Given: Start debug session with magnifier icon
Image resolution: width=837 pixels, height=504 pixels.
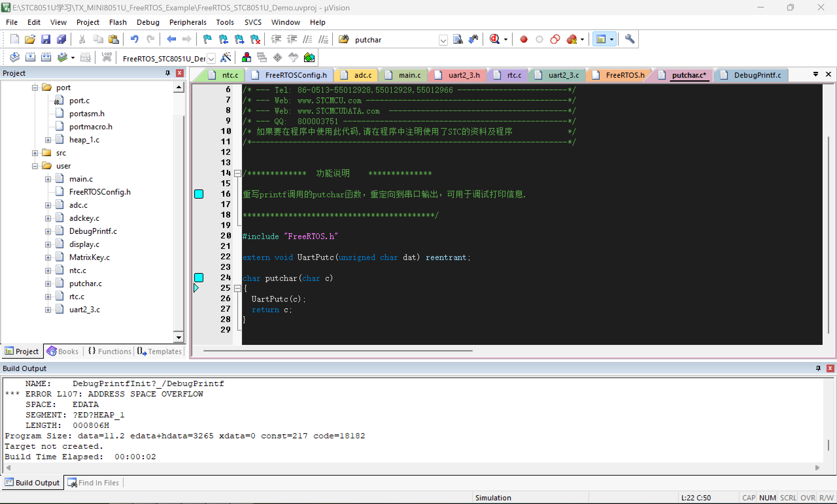Looking at the screenshot, I should [494, 40].
